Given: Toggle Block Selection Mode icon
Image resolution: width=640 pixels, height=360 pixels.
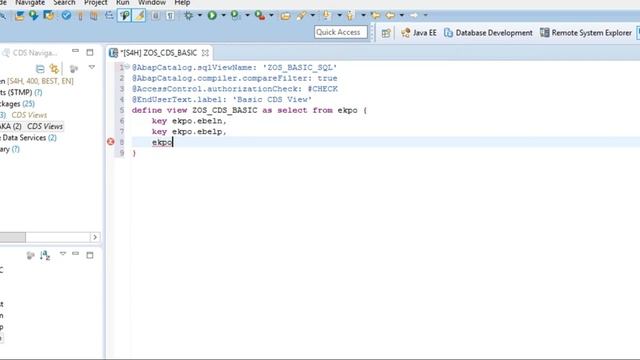Looking at the screenshot, I should (156, 16).
